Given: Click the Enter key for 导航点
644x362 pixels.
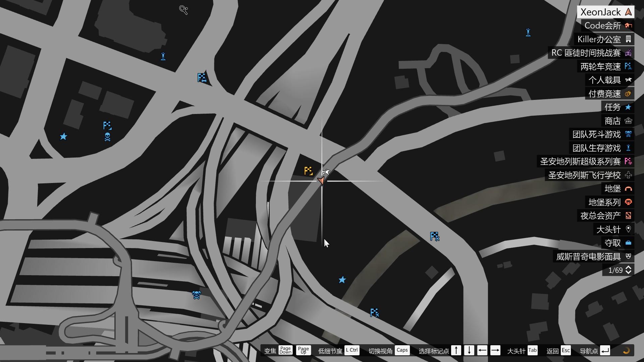Looking at the screenshot, I should coord(605,351).
